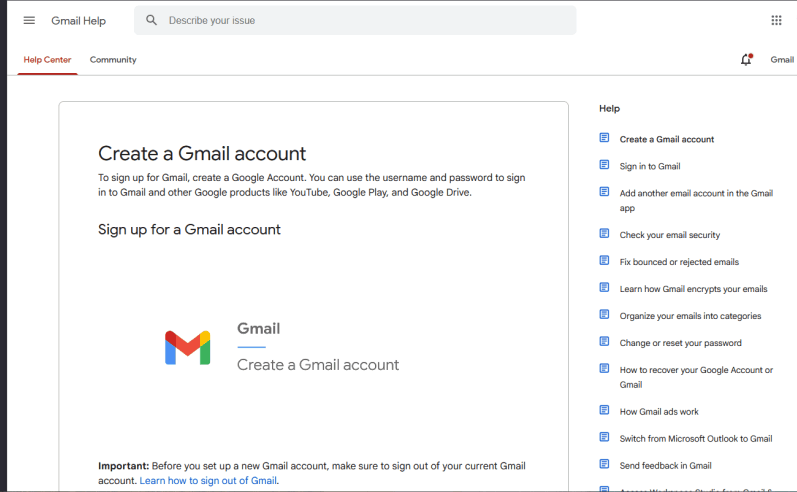Open Send feedback in Gmail article

665,465
